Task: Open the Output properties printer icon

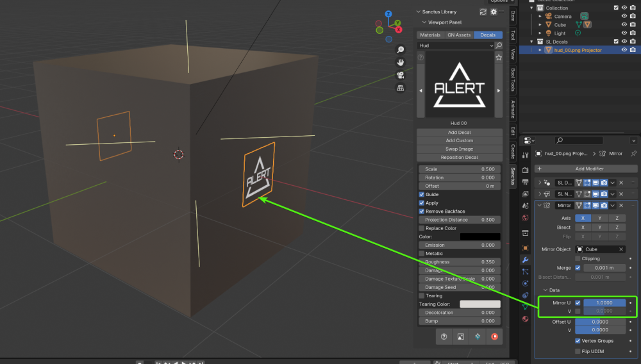Action: (x=526, y=182)
